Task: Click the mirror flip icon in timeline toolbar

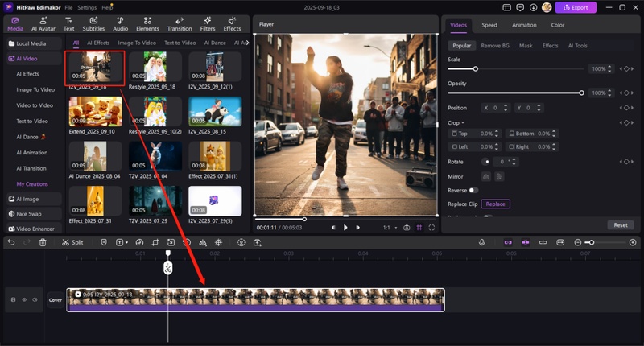Action: tap(203, 242)
